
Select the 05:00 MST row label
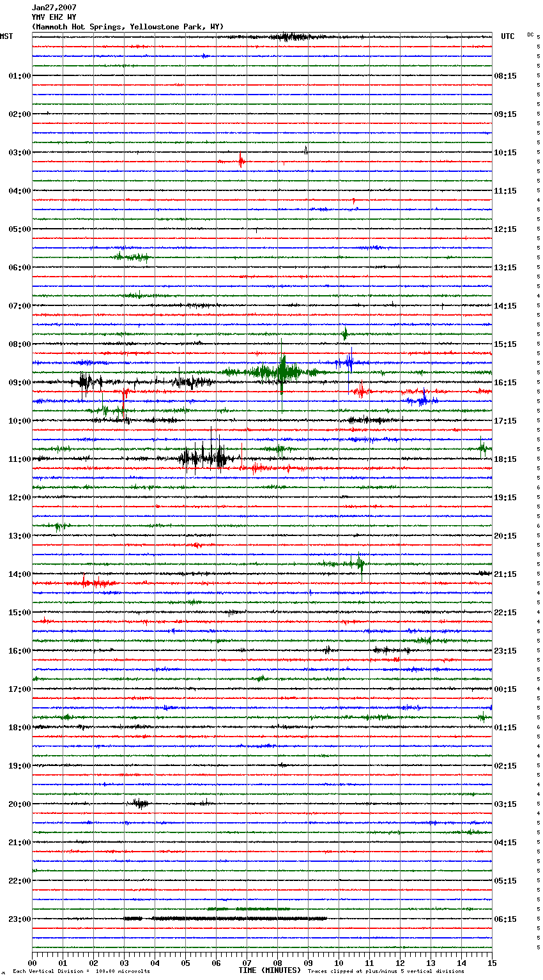click(20, 229)
